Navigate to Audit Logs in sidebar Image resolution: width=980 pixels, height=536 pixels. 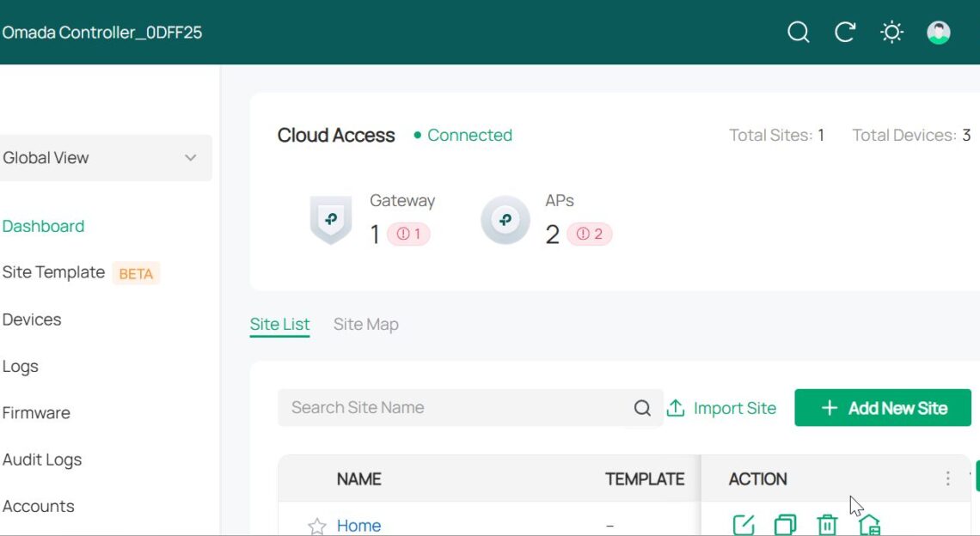coord(43,460)
